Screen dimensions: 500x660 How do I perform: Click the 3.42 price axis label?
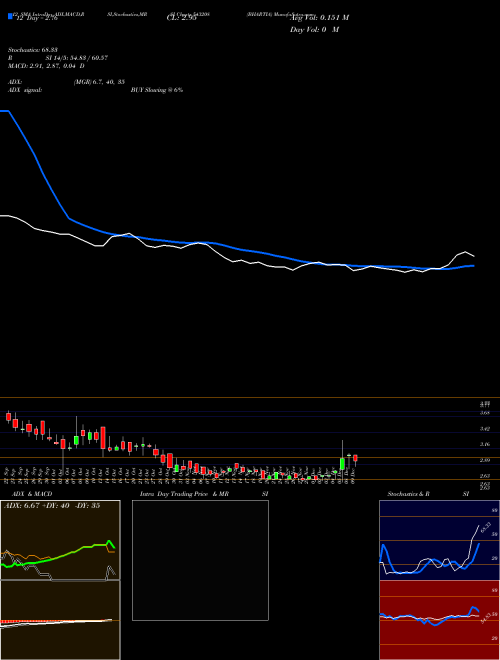click(x=485, y=429)
